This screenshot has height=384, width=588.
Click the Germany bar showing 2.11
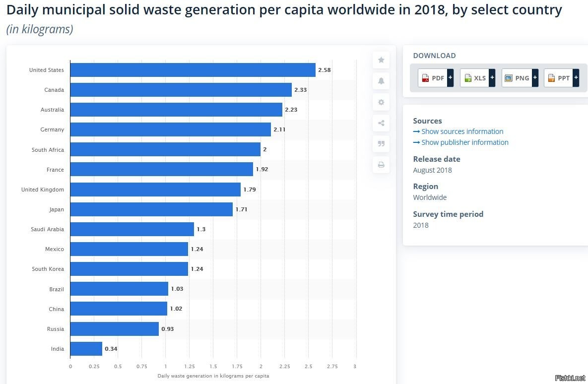click(x=170, y=129)
